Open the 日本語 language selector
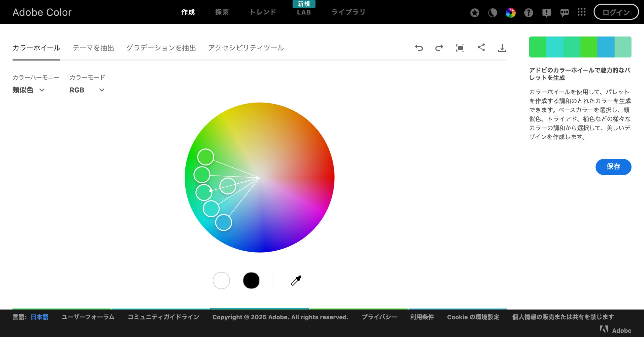Viewport: 644px width, 337px height. pyautogui.click(x=39, y=317)
